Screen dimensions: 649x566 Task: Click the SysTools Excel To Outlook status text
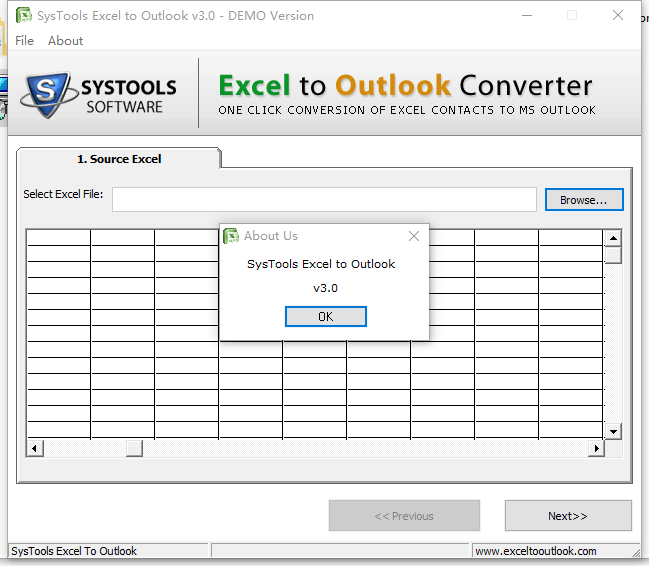pyautogui.click(x=74, y=551)
